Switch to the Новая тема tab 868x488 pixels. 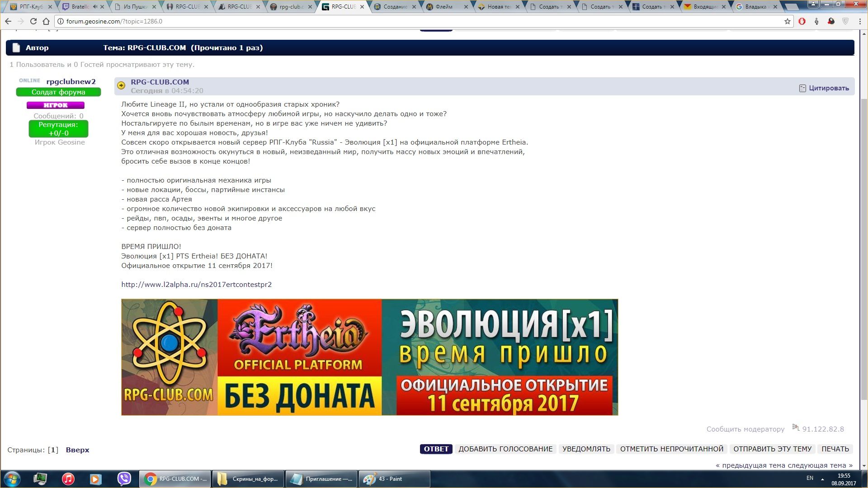[499, 7]
